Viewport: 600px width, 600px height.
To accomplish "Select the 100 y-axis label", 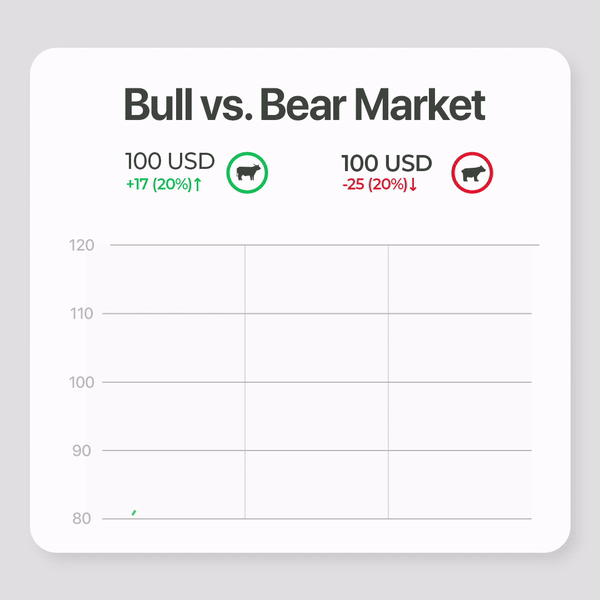I will click(x=82, y=382).
